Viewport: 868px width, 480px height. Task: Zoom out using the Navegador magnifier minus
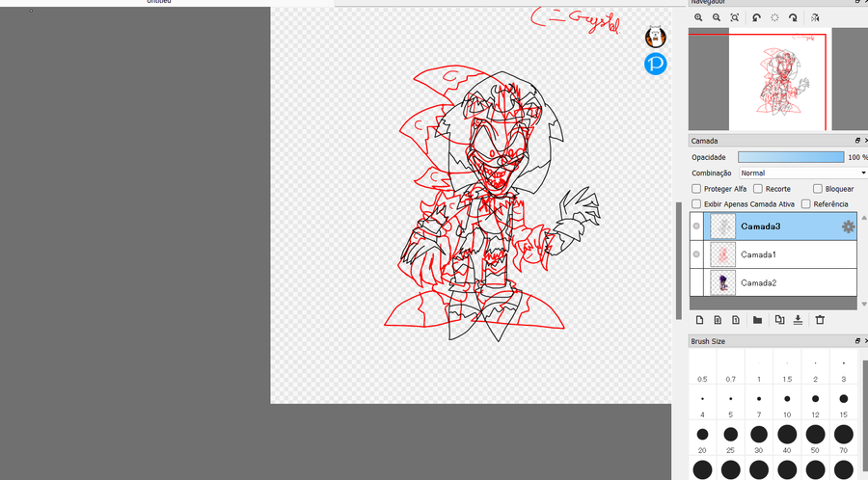(717, 17)
